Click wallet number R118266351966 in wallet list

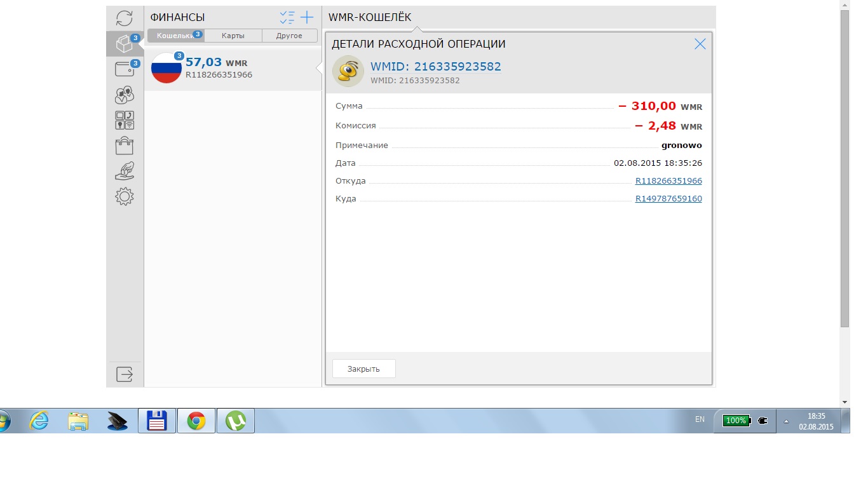coord(219,75)
